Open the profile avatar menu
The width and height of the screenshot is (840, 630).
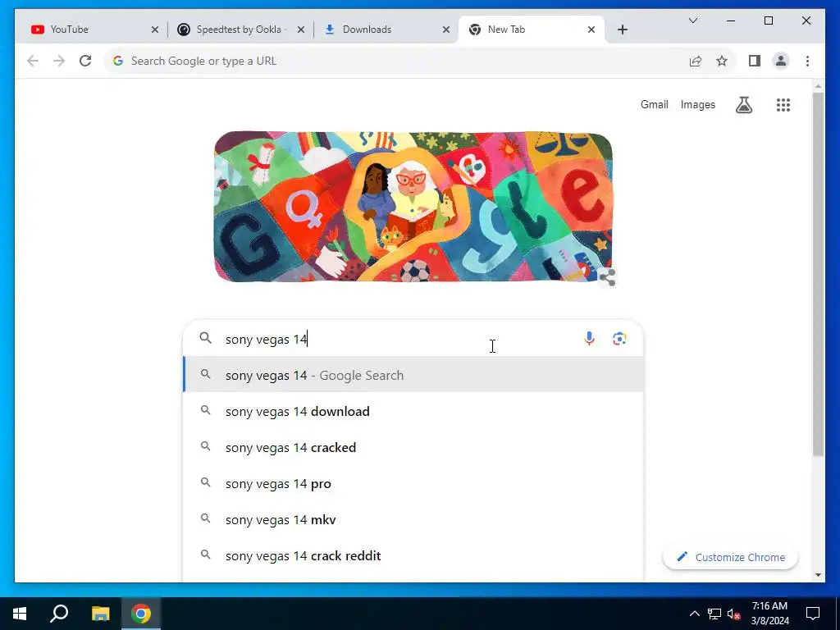click(x=781, y=61)
